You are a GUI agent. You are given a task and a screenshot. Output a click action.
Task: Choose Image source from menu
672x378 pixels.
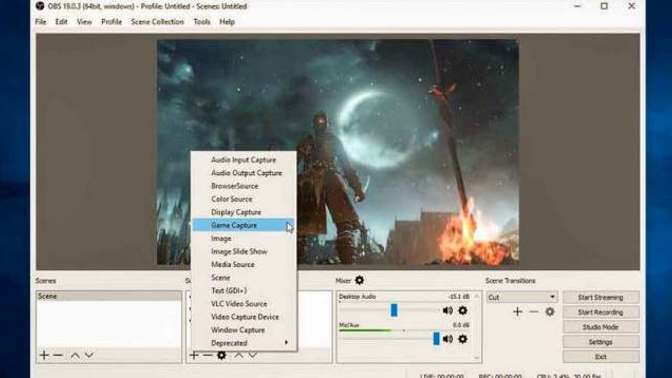pos(243,238)
